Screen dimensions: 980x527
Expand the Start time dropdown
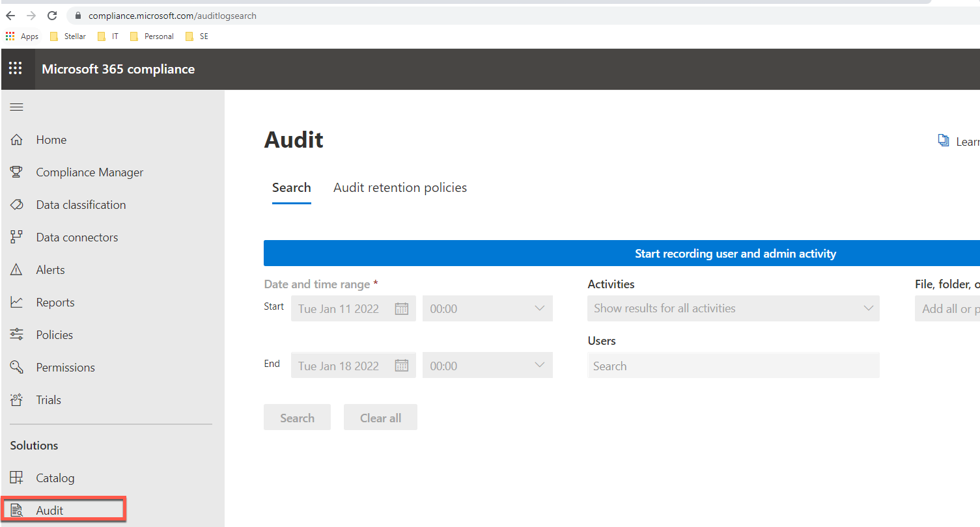coord(487,309)
